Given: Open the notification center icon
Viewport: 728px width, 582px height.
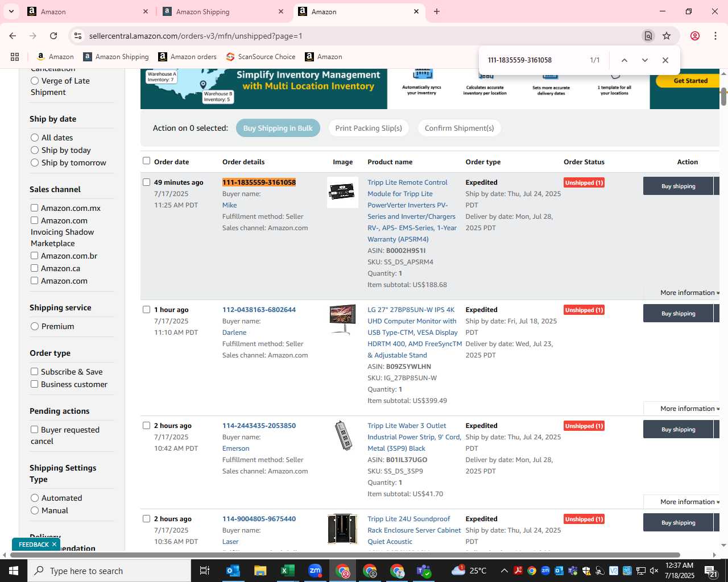Looking at the screenshot, I should point(711,571).
